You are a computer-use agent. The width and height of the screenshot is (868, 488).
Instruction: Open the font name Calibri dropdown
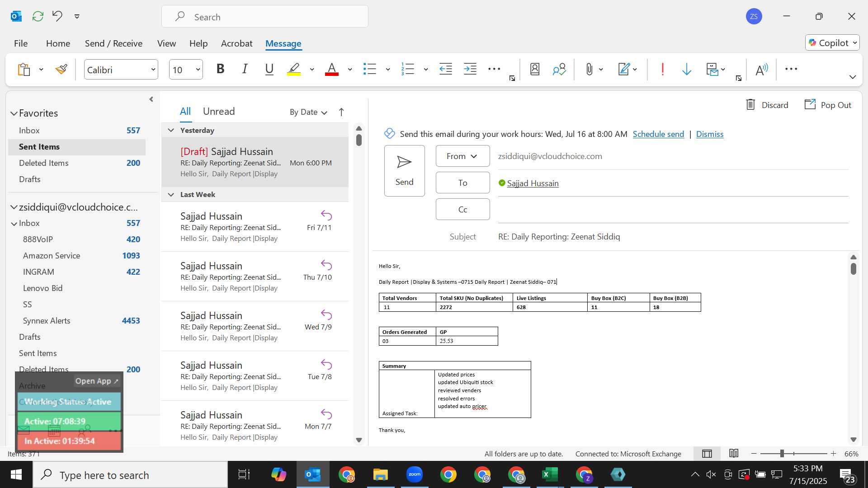click(153, 70)
